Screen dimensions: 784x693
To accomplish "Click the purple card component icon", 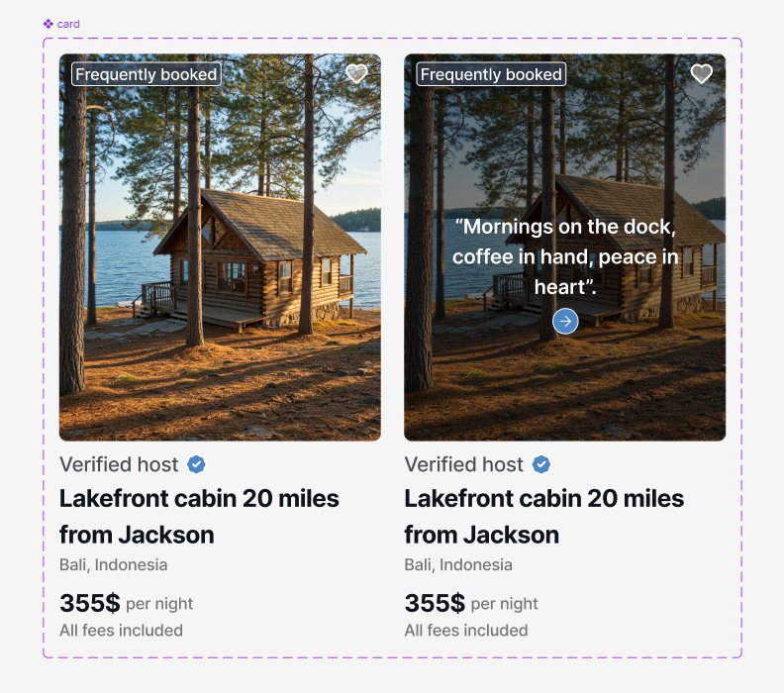I will point(48,24).
